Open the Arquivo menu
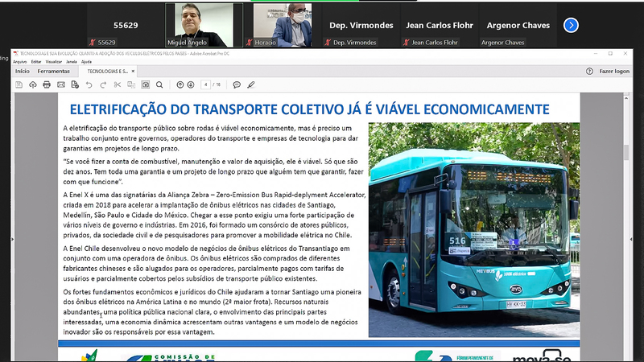The width and height of the screenshot is (644, 362). pyautogui.click(x=19, y=61)
